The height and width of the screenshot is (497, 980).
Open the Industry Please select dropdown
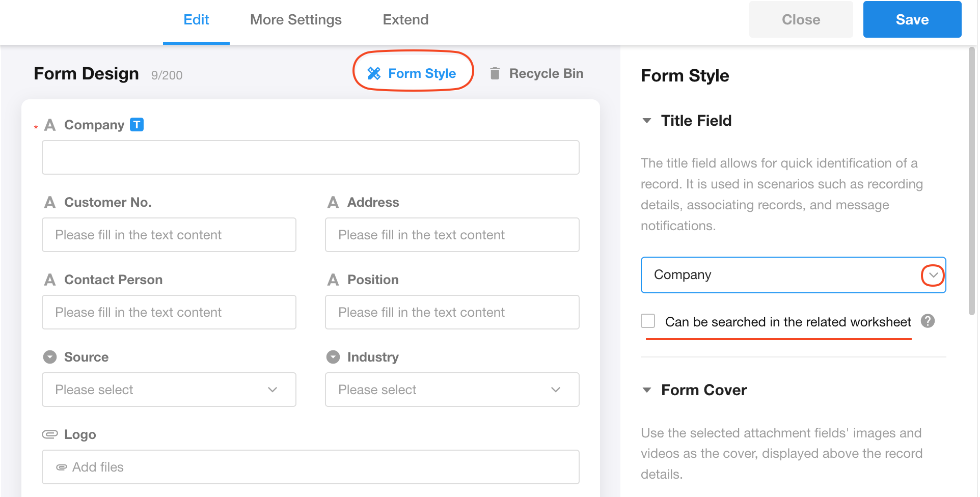[452, 390]
